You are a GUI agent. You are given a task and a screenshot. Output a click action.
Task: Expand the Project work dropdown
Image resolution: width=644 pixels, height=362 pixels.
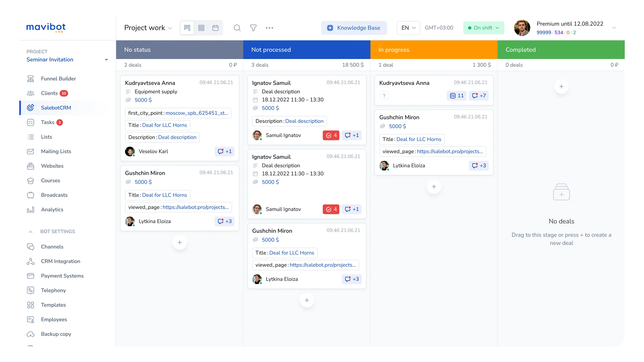[x=148, y=28]
